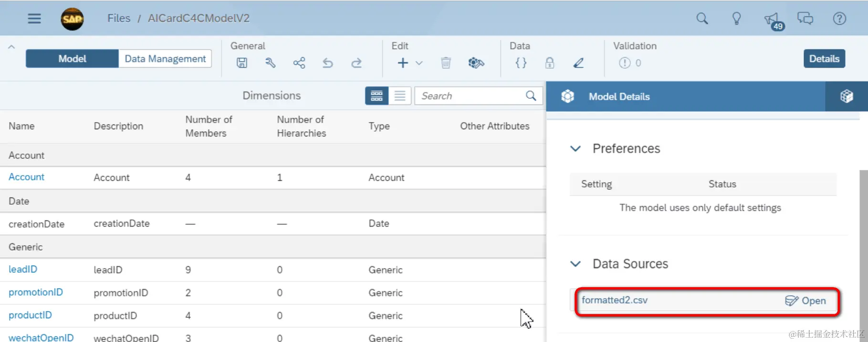Image resolution: width=868 pixels, height=342 pixels.
Task: Click the Status column header in Preferences
Action: (722, 184)
